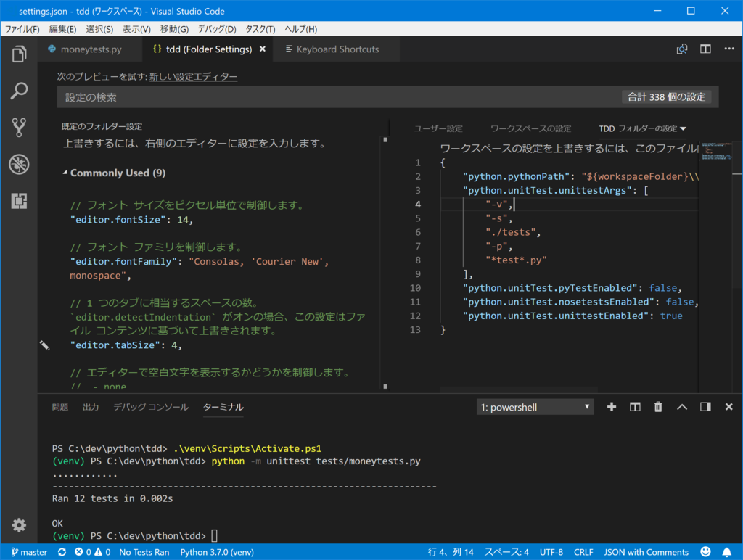The width and height of the screenshot is (743, 560).
Task: Click the "python.pythonPath" setting line
Action: pos(580,177)
